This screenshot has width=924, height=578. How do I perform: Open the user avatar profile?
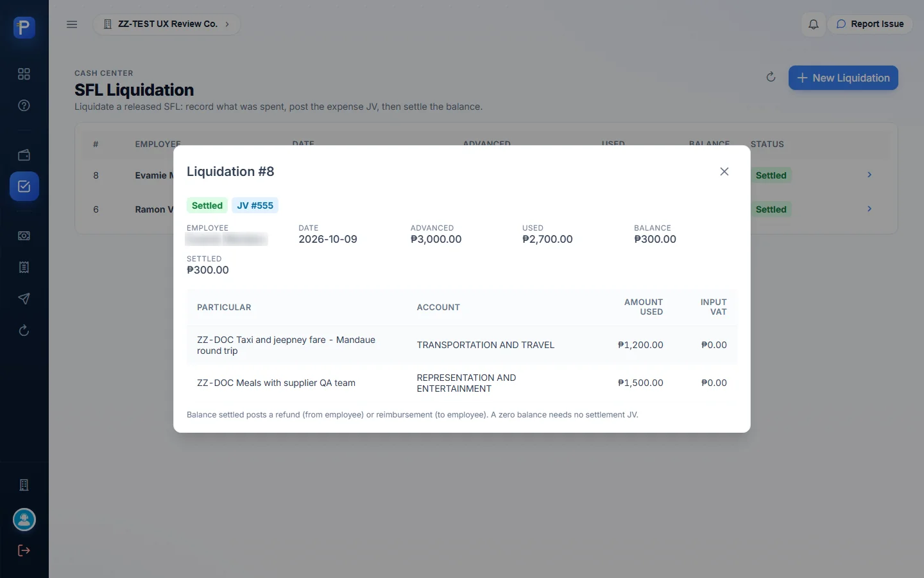[x=24, y=520]
